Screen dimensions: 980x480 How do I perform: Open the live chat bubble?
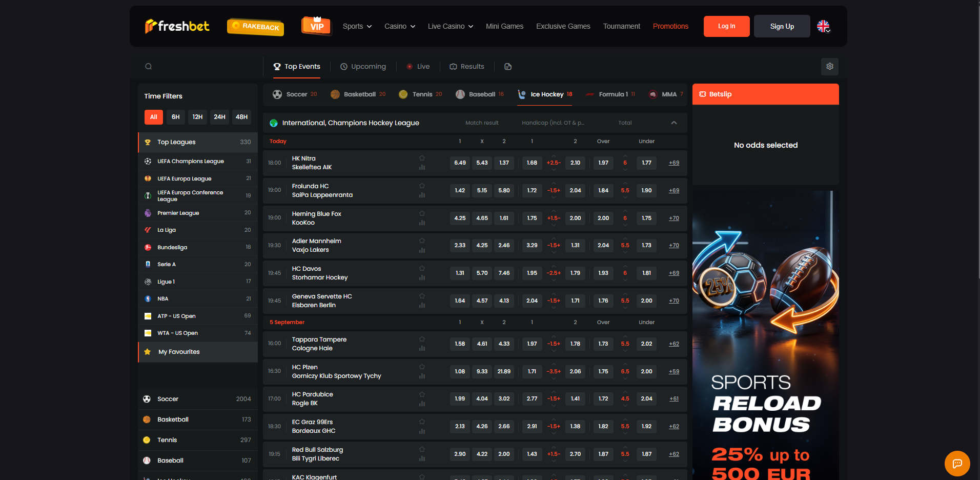tap(957, 464)
